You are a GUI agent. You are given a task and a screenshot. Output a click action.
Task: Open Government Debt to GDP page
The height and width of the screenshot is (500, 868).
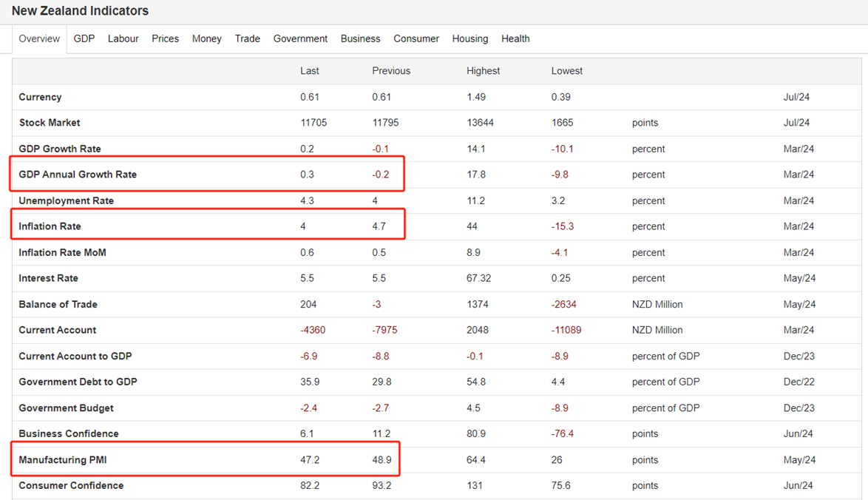pos(78,382)
